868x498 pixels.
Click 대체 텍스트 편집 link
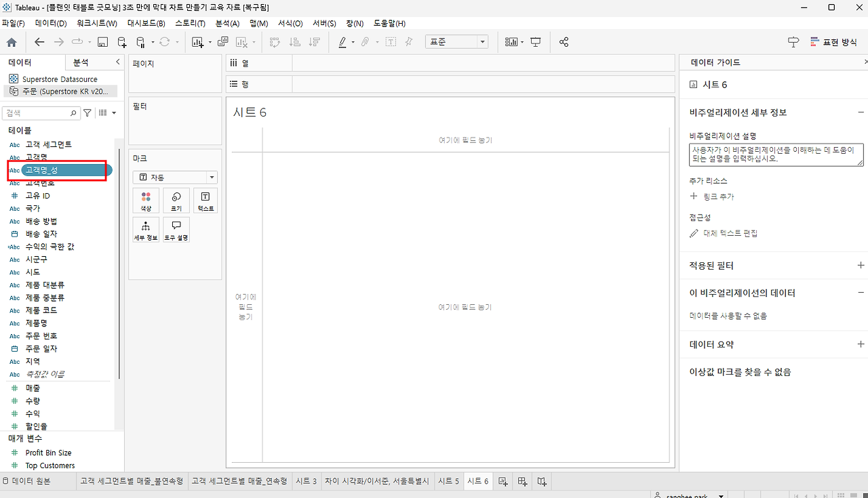(x=724, y=233)
